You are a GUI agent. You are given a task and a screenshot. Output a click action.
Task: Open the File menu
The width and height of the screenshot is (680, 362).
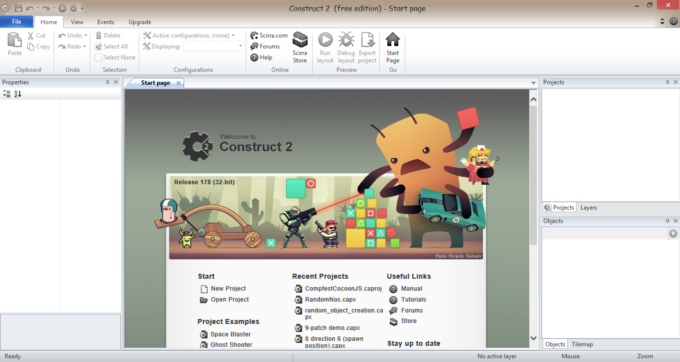coord(16,22)
